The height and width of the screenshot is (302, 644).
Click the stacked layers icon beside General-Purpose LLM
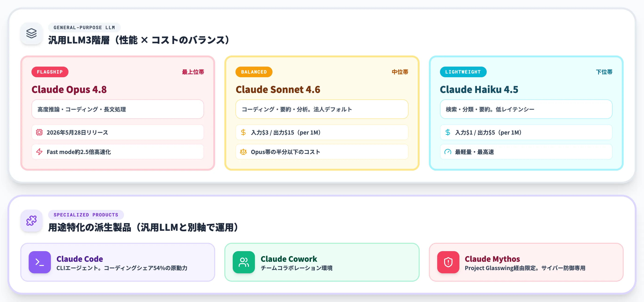[x=31, y=33]
